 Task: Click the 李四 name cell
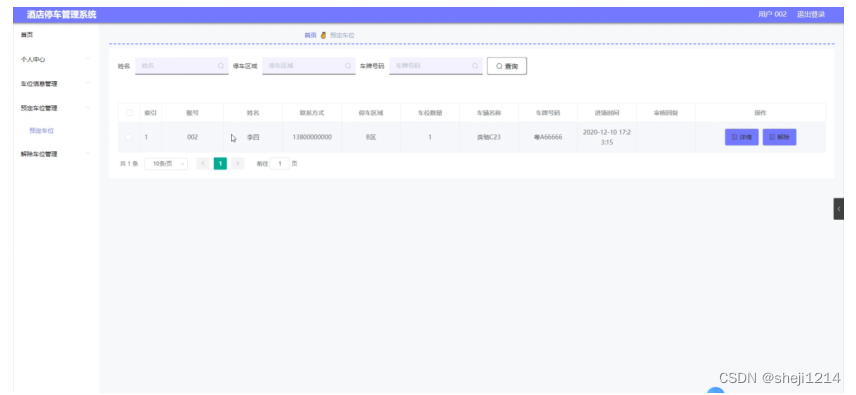pyautogui.click(x=253, y=137)
